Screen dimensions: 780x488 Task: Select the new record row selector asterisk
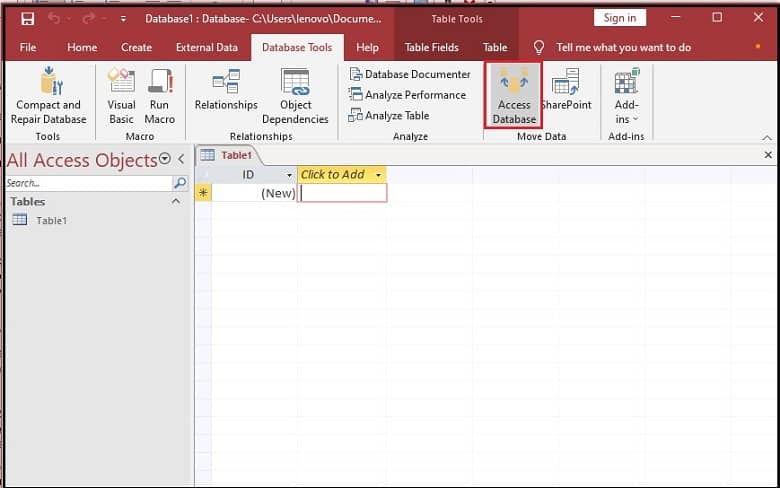pos(203,193)
